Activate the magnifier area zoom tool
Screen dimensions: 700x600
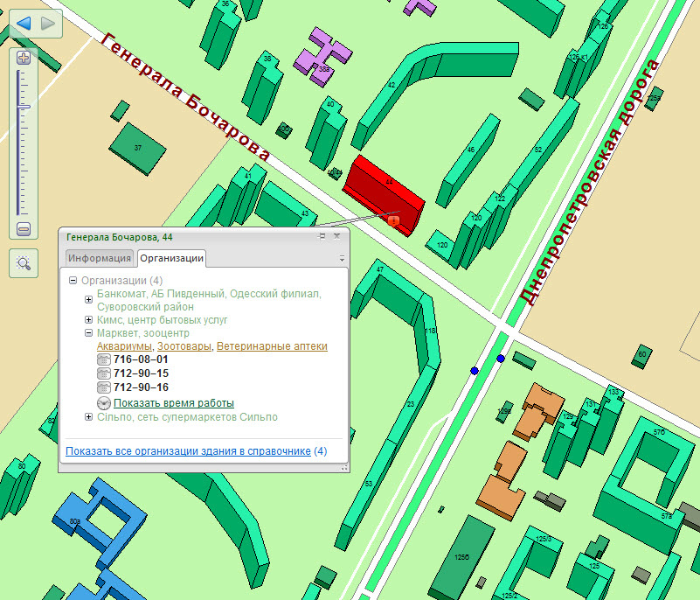(24, 262)
